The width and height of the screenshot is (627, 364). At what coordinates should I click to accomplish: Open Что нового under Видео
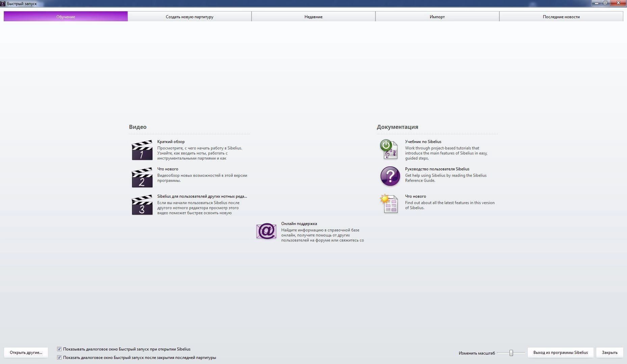pos(167,169)
